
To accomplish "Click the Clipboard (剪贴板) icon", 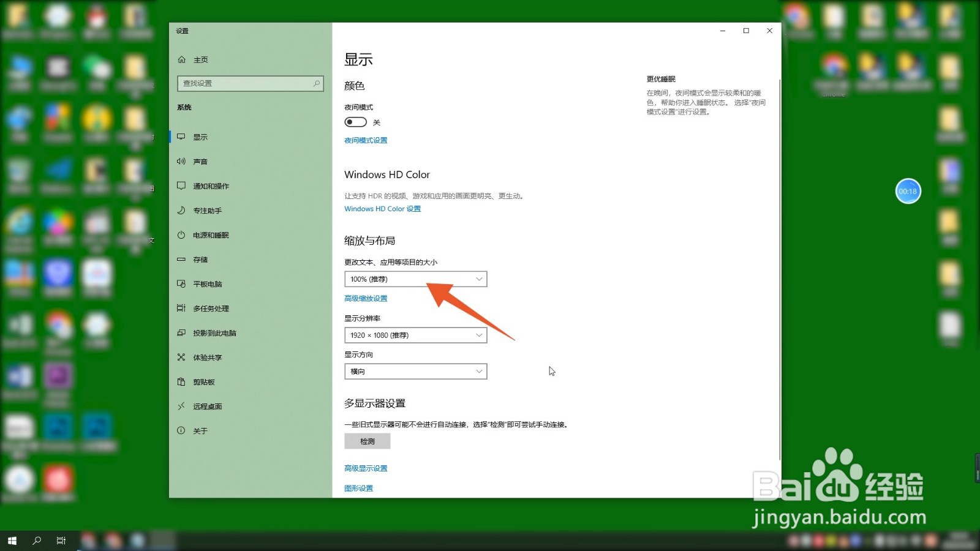I will (181, 381).
